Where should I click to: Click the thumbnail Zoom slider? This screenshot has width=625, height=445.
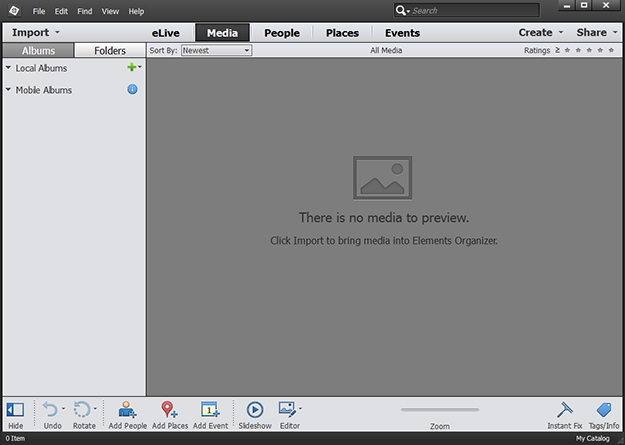coord(440,410)
